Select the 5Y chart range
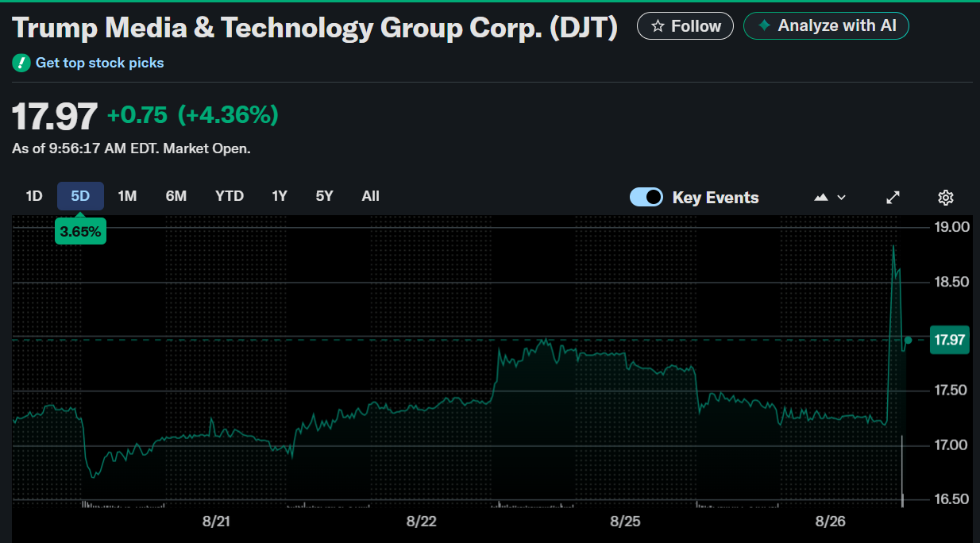The width and height of the screenshot is (980, 543). 324,196
